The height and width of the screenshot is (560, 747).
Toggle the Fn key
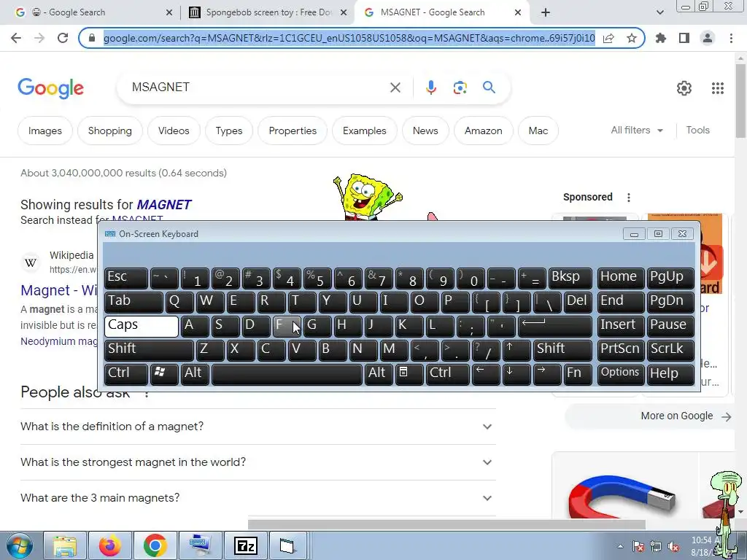[x=578, y=373]
